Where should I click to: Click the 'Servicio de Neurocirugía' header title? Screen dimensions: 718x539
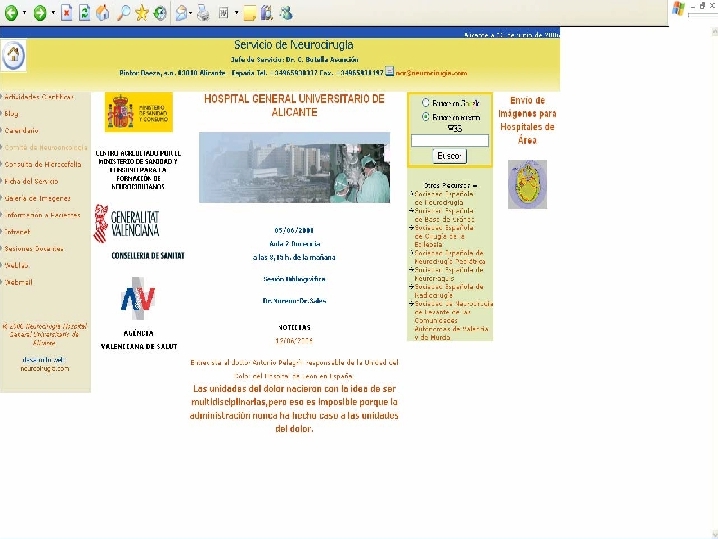click(x=294, y=45)
